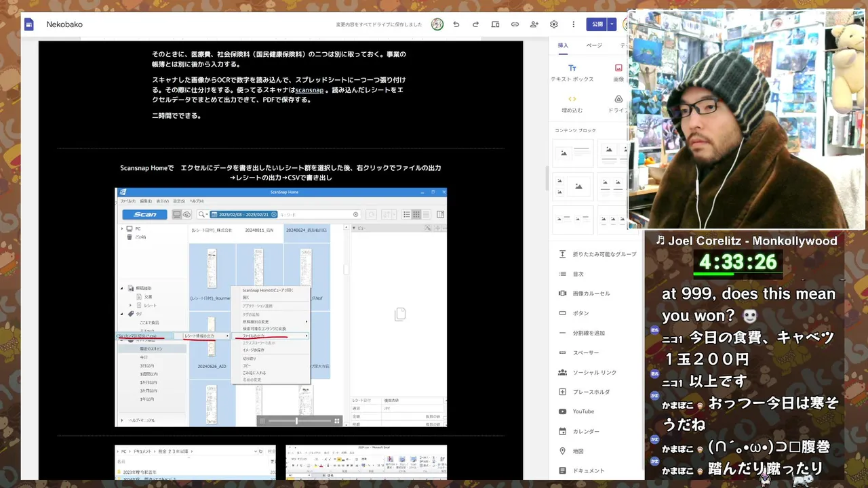Insert a テキスト ボックス text box
868x488 pixels.
572,73
